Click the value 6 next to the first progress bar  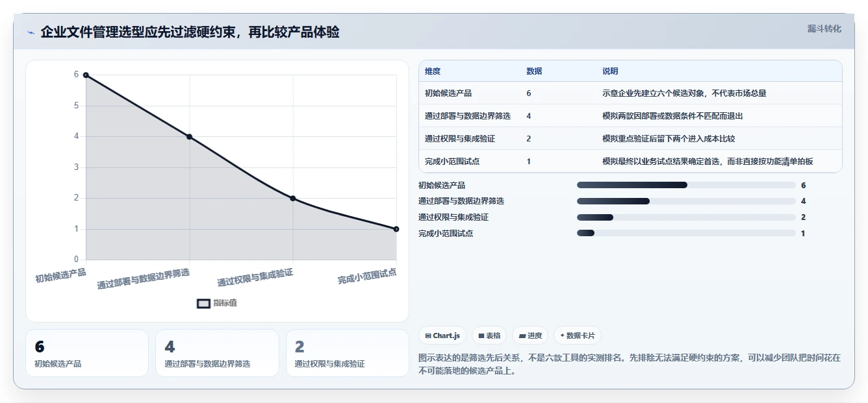coord(804,185)
